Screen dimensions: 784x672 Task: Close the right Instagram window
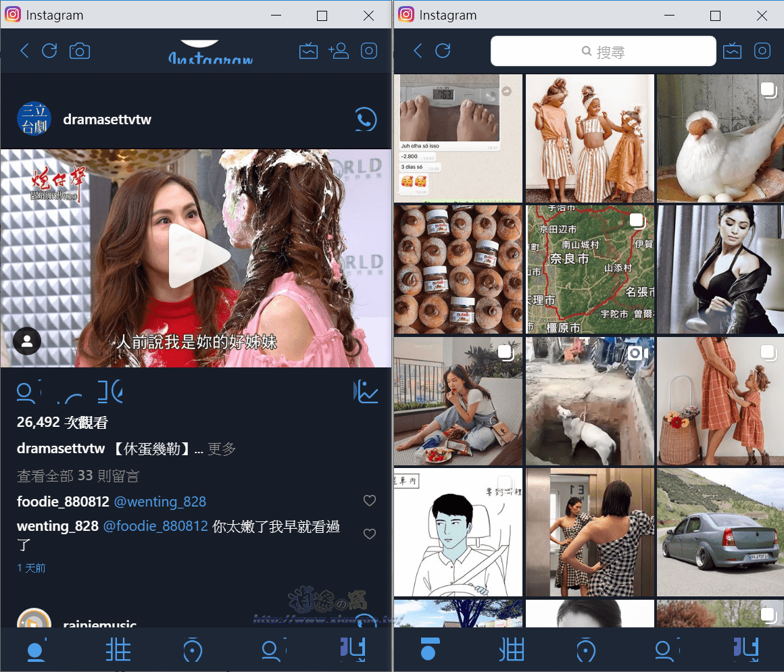click(762, 16)
